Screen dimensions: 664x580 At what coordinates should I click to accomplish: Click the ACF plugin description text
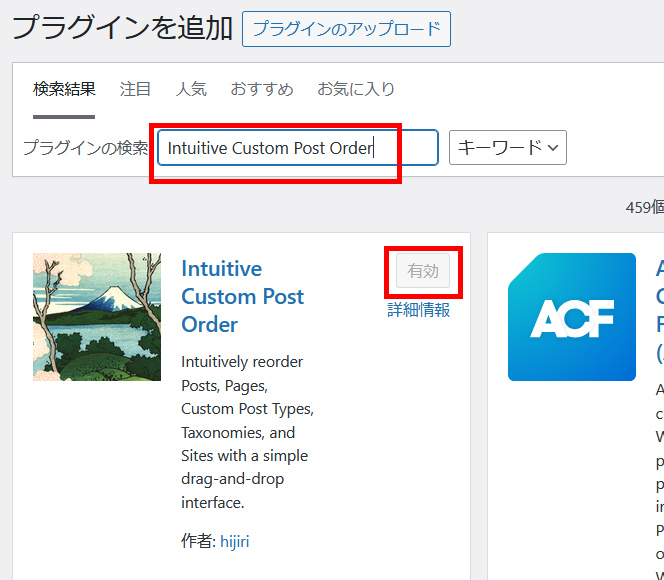point(659,470)
